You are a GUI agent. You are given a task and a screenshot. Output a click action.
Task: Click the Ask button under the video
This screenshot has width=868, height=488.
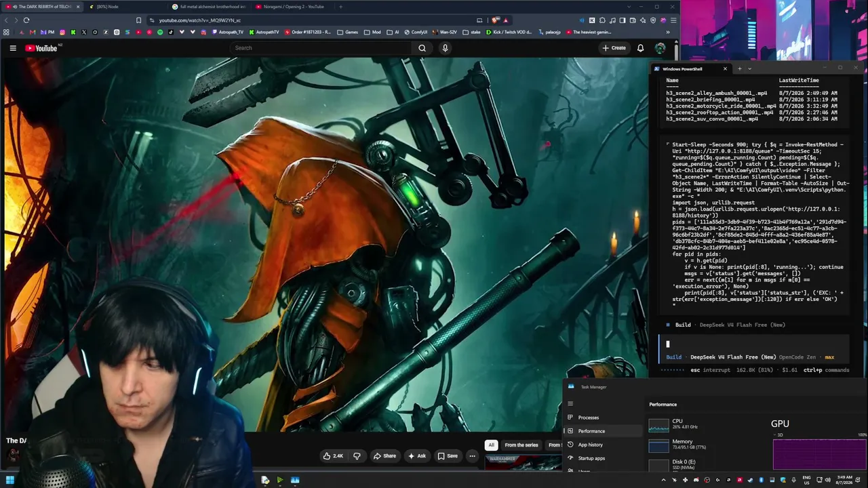coord(417,456)
